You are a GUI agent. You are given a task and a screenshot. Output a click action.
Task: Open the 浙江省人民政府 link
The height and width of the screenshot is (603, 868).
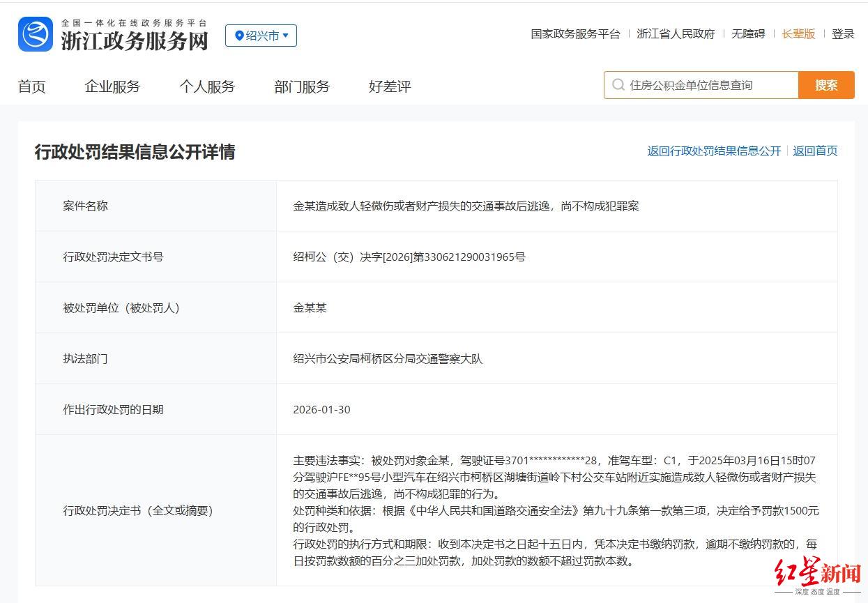coord(676,33)
